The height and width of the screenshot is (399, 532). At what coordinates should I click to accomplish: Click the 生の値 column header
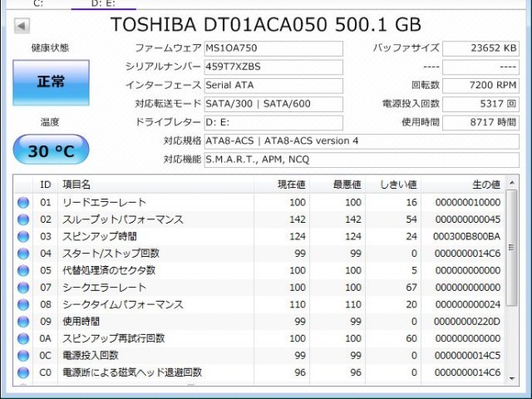click(x=463, y=185)
